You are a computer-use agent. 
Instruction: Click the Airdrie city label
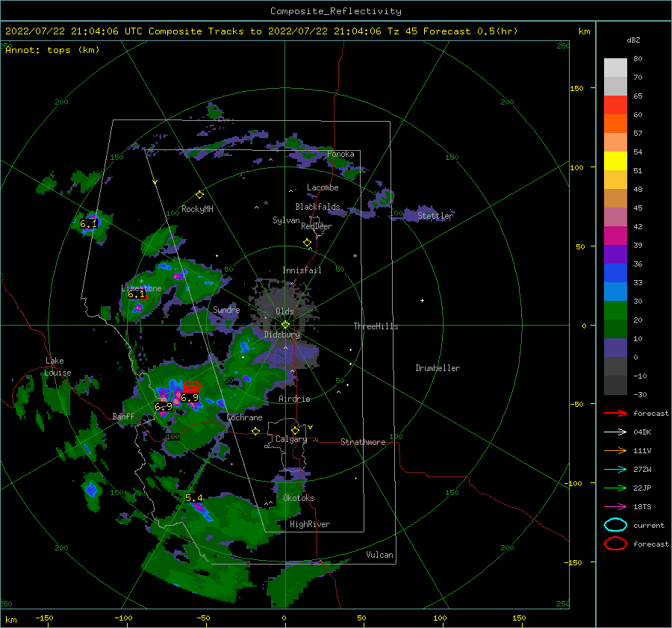click(x=294, y=399)
